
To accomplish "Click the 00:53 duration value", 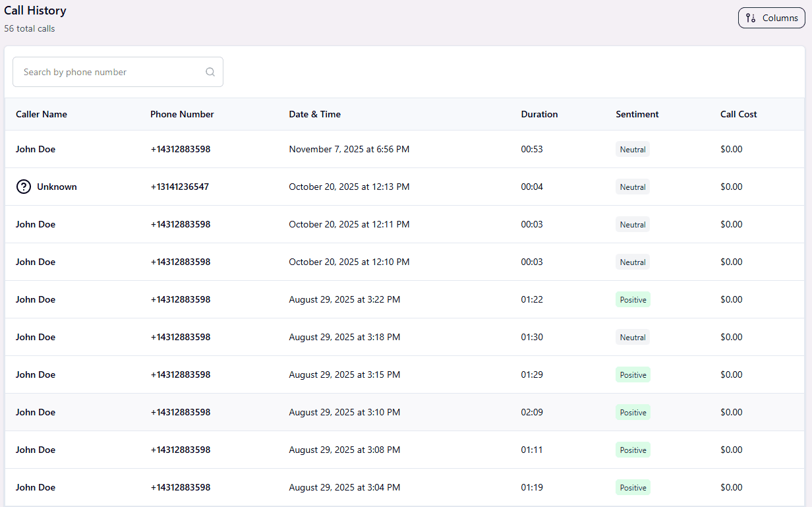I will 532,149.
